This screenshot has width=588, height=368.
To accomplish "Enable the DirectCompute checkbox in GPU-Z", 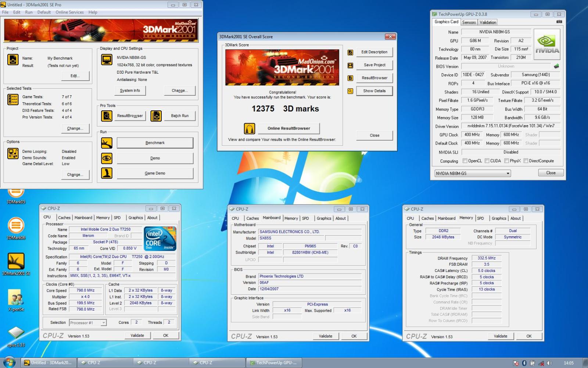I will [526, 161].
